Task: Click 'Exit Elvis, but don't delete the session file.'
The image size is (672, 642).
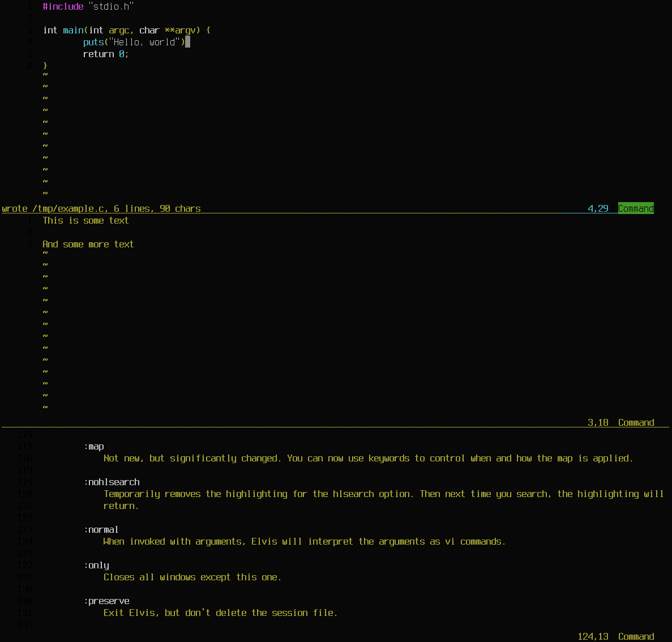Action: pyautogui.click(x=220, y=613)
